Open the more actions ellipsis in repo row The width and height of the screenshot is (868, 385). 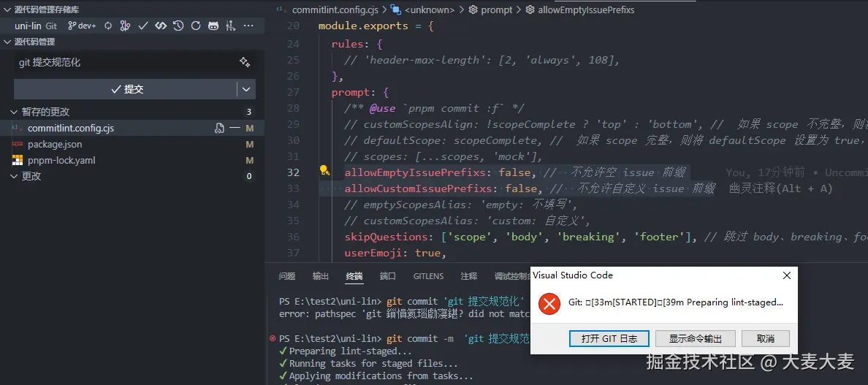[248, 26]
